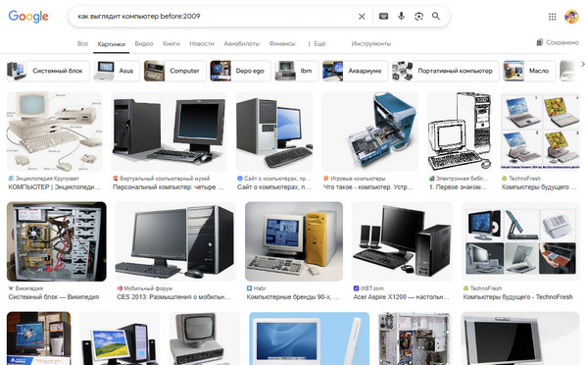Open Google Lens image search icon

(x=418, y=16)
